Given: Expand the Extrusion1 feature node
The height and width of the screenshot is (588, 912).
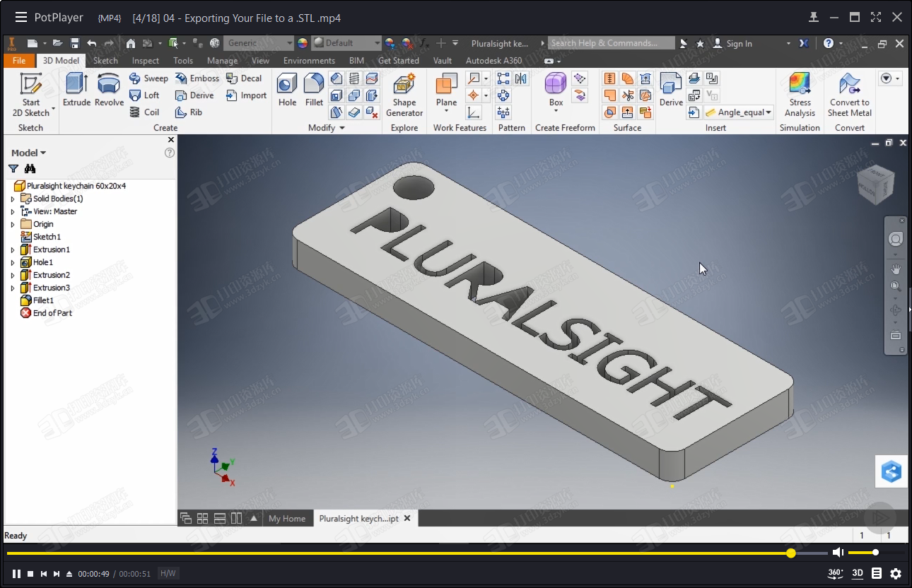Looking at the screenshot, I should pyautogui.click(x=12, y=249).
